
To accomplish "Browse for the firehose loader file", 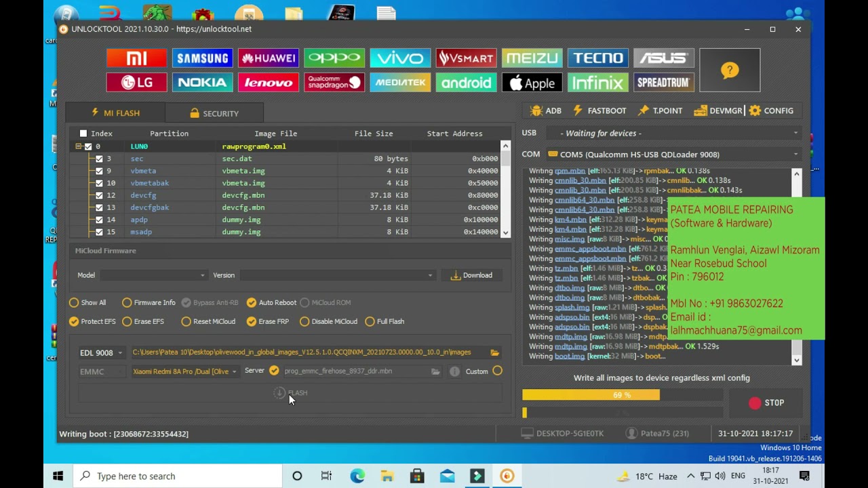I will pyautogui.click(x=435, y=371).
